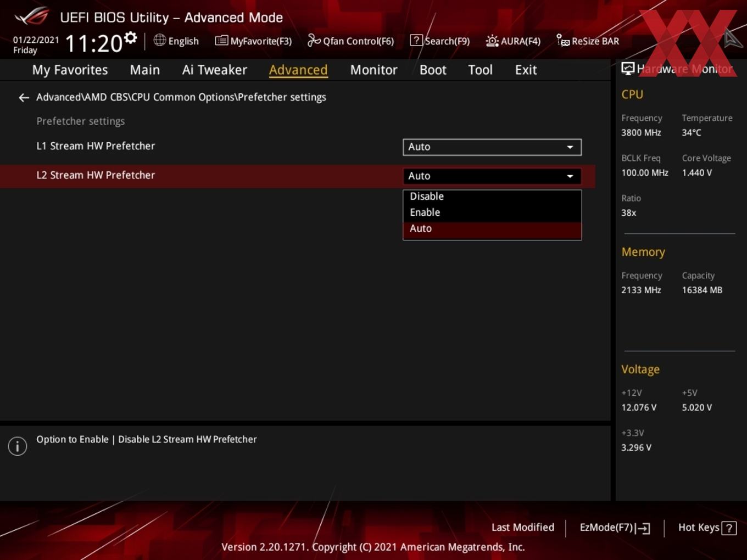Image resolution: width=747 pixels, height=560 pixels.
Task: Click the globe language icon
Action: point(159,40)
